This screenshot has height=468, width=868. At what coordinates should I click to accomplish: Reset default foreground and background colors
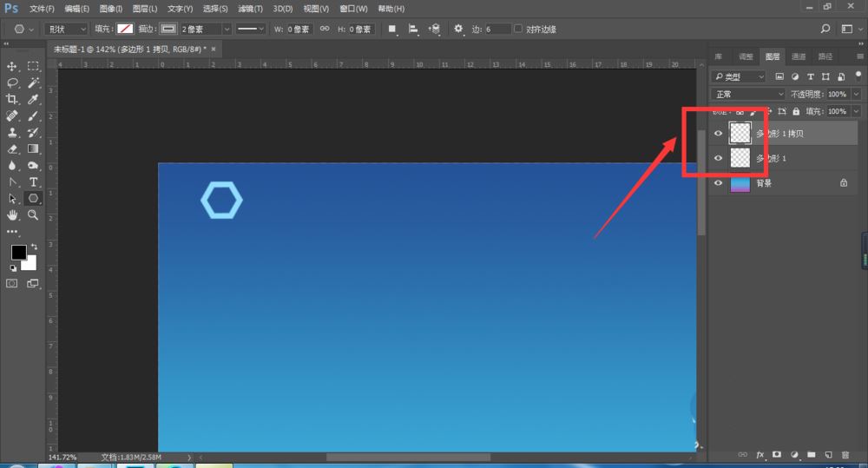[13, 268]
